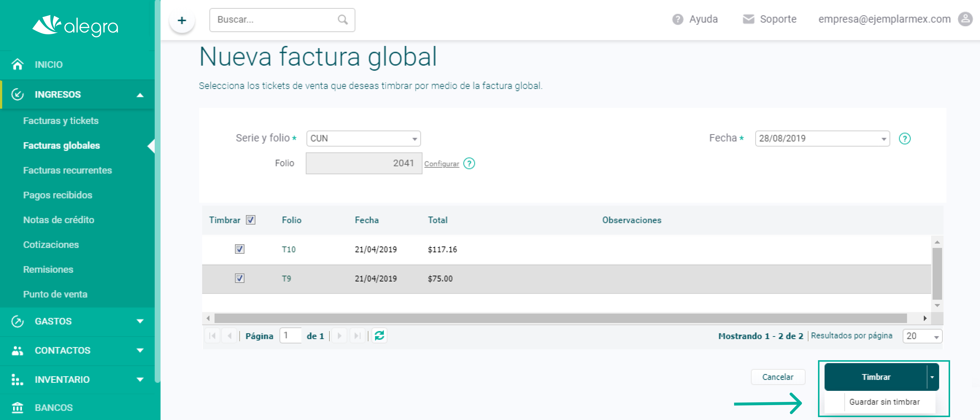Viewport: 980px width, 420px height.
Task: Click the Timbrar button
Action: point(876,377)
